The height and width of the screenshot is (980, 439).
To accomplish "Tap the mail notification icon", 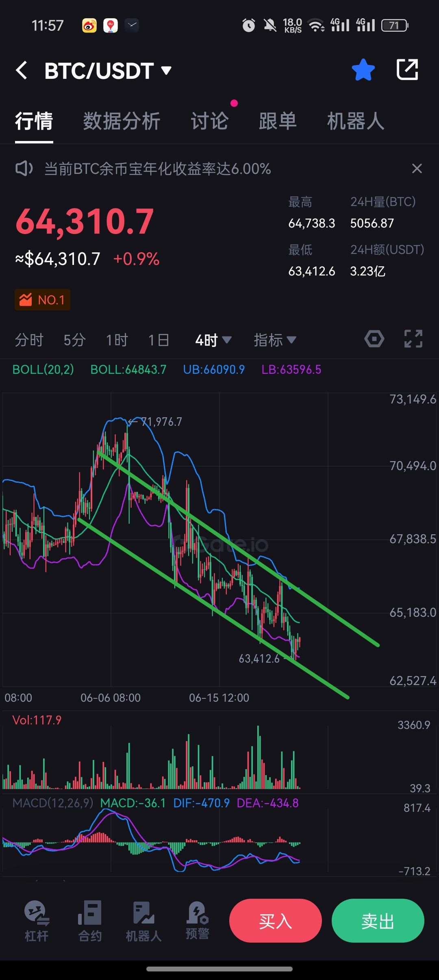I will [x=132, y=26].
